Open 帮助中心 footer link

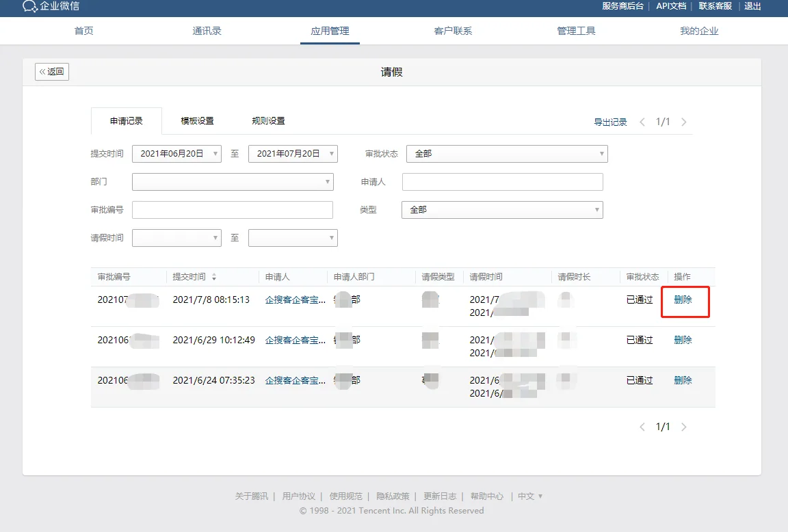tap(486, 496)
